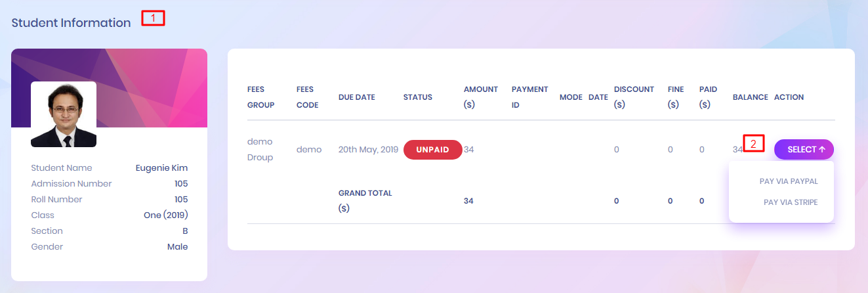Click the Amount column header
This screenshot has height=293, width=868.
(480, 97)
